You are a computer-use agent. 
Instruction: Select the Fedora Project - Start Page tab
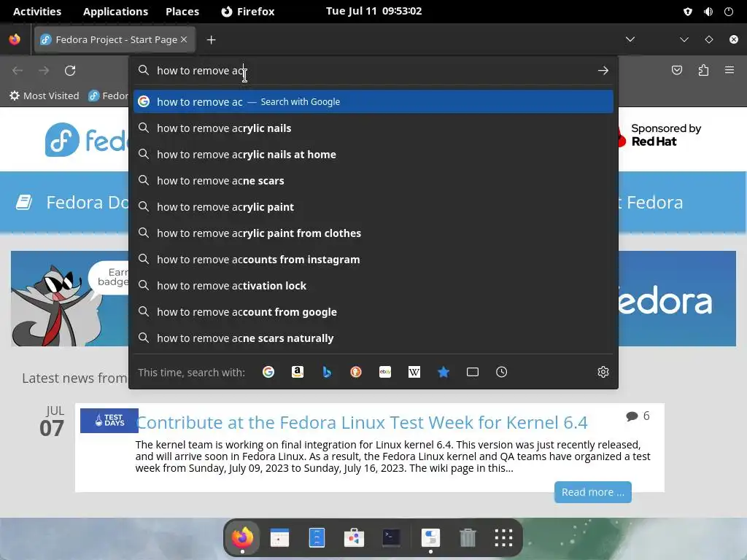pos(115,39)
